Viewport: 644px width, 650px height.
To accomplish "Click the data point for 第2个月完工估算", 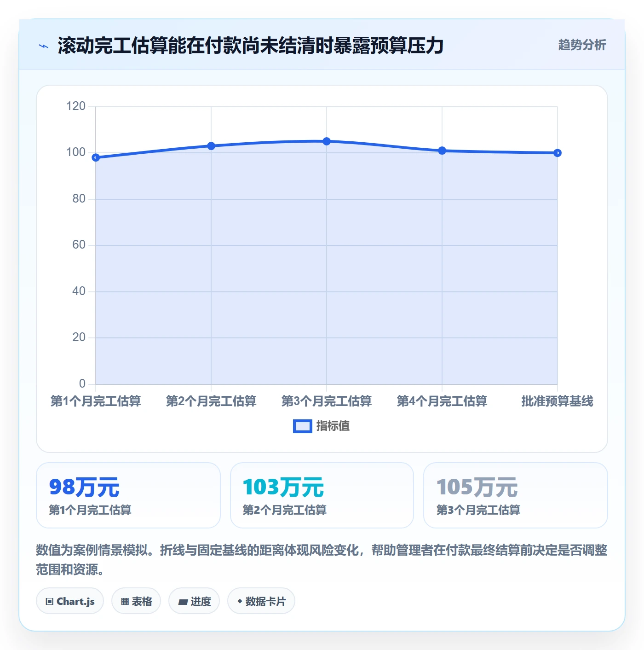I will [x=211, y=146].
